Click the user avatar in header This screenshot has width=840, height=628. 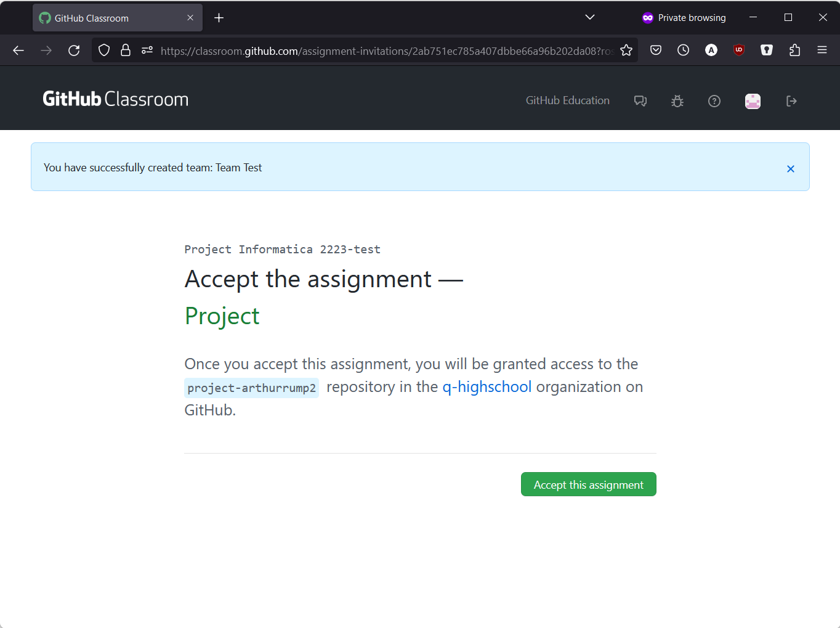click(753, 101)
